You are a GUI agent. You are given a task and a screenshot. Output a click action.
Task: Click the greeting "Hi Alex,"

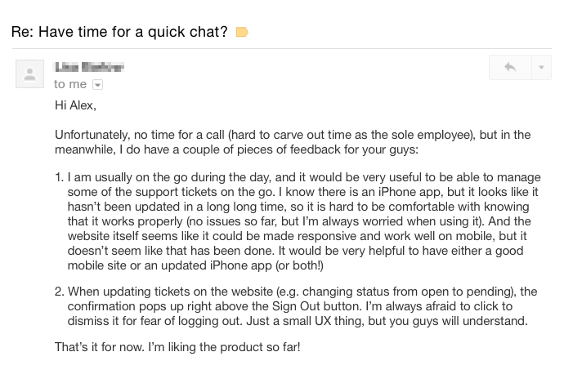pyautogui.click(x=76, y=105)
